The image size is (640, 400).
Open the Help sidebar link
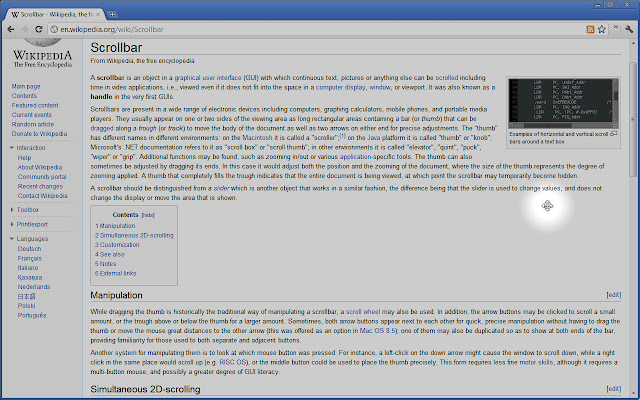tap(24, 158)
